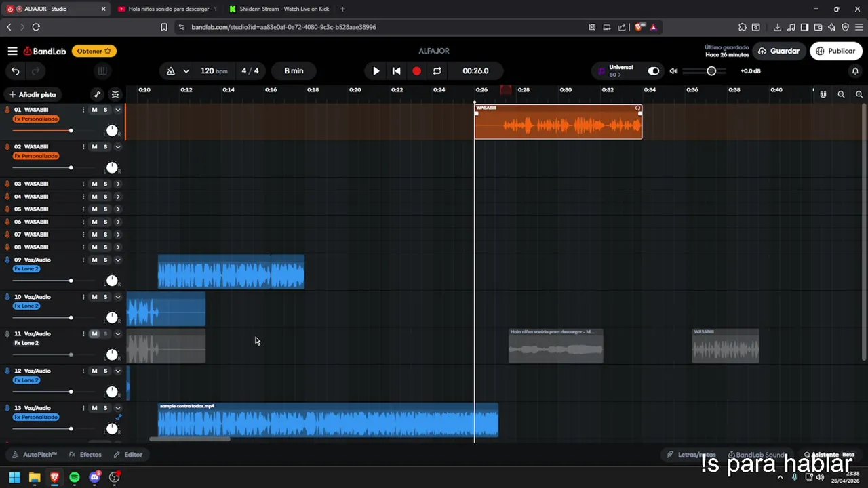
Task: Open the Editor tab
Action: [128, 455]
